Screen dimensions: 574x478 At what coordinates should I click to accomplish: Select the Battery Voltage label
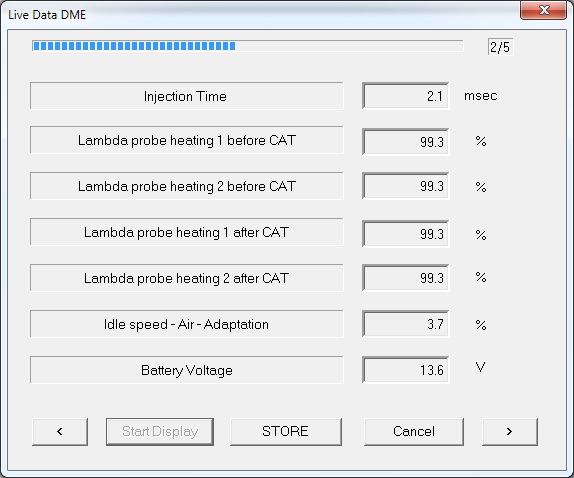[x=187, y=370]
